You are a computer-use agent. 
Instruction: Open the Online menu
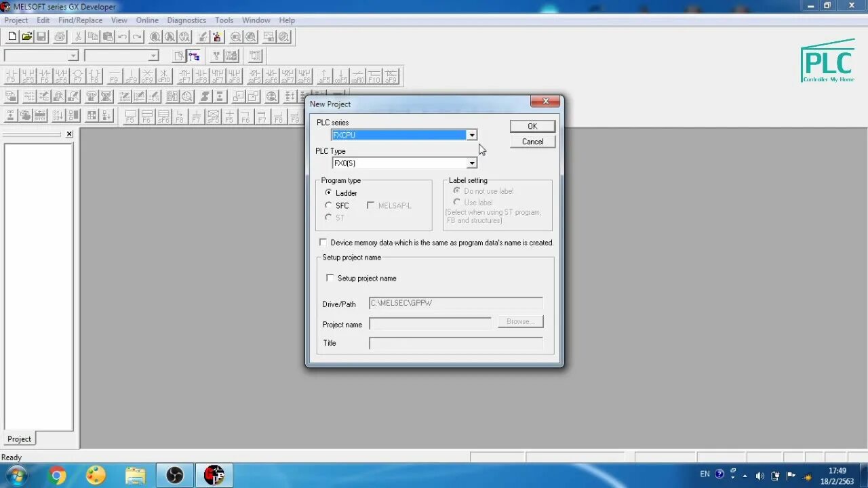click(x=147, y=20)
